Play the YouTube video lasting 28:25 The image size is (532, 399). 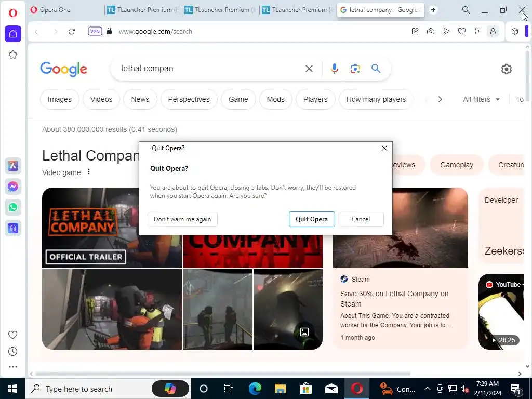501,312
